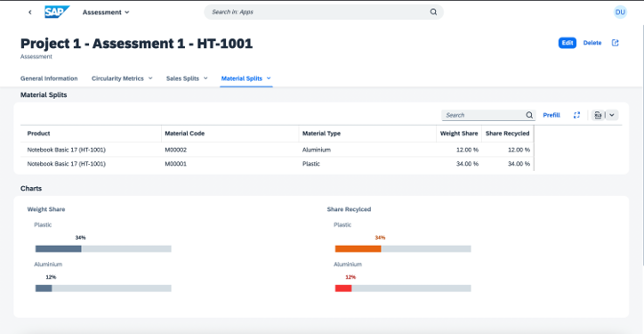Click the Aluminium material type cell

pos(317,150)
